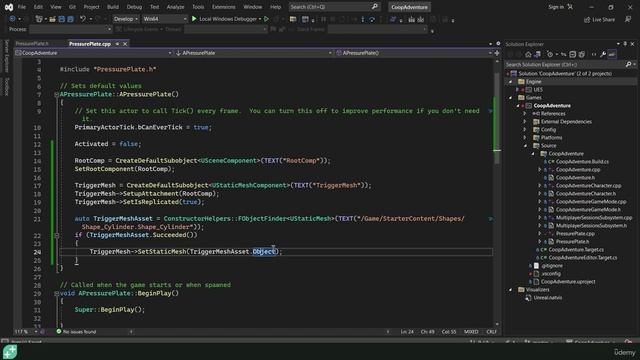Click Collapse All icon in Solution Explorer
Image resolution: width=640 pixels, height=360 pixels.
point(573,54)
